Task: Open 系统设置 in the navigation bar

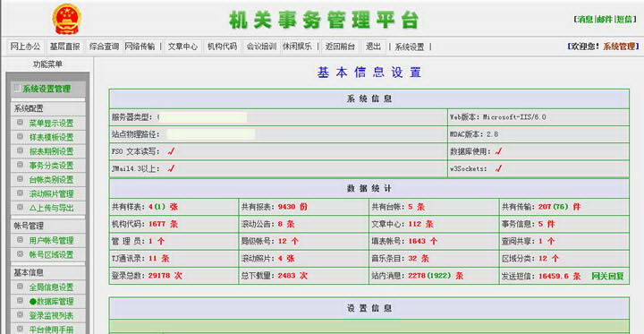Action: 410,47
